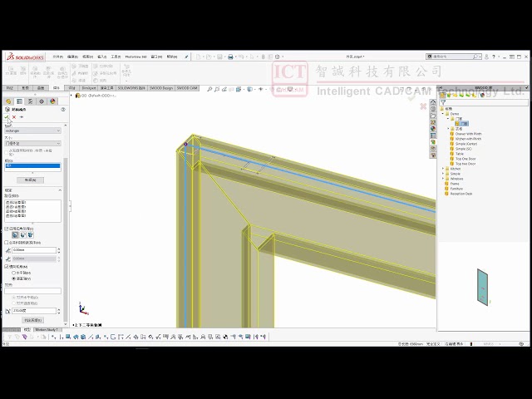Toggle apply corner treatment checkbox
Viewport: 532px width, 399px height.
(x=7, y=229)
